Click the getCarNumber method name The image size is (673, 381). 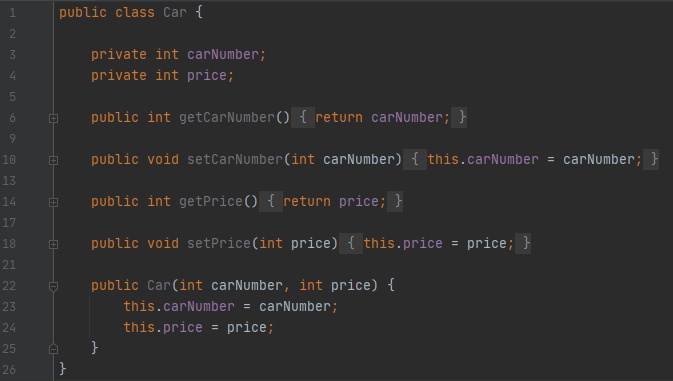coord(227,118)
